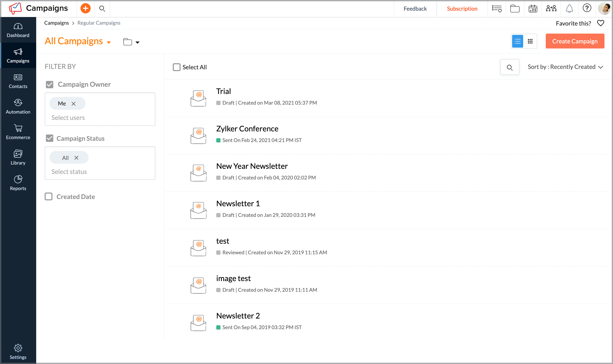
Task: Check the Select All checkbox
Action: [176, 67]
